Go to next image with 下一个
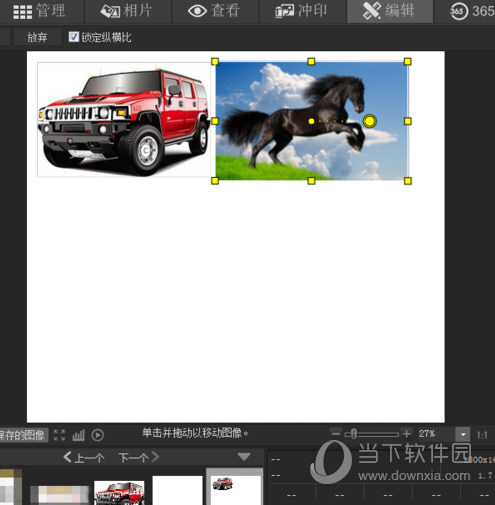The width and height of the screenshot is (495, 505). click(139, 457)
